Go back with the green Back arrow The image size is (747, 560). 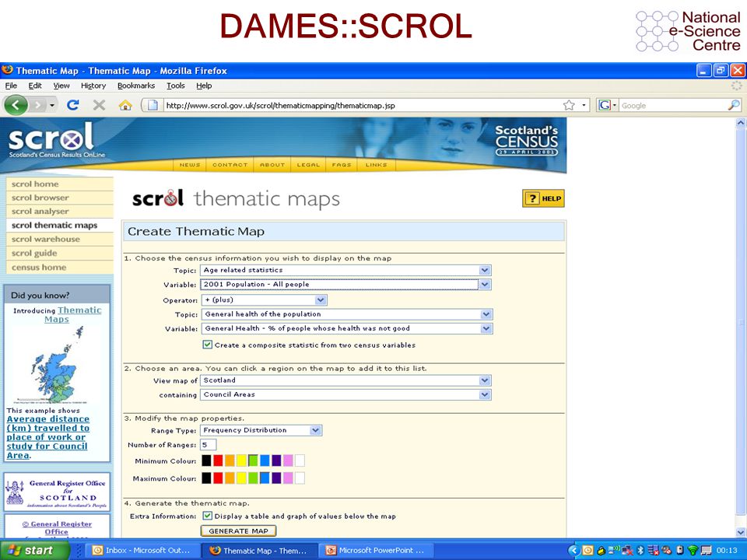tap(16, 105)
